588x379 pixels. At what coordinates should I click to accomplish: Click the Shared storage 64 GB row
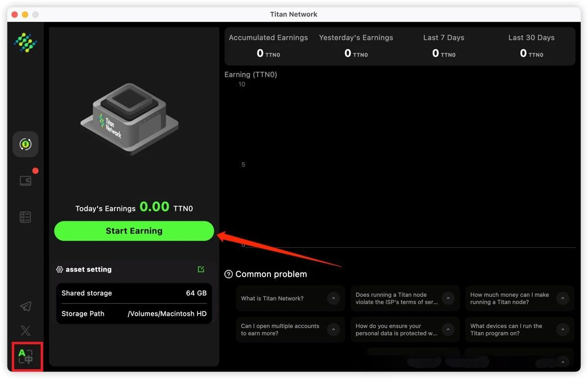(x=134, y=293)
